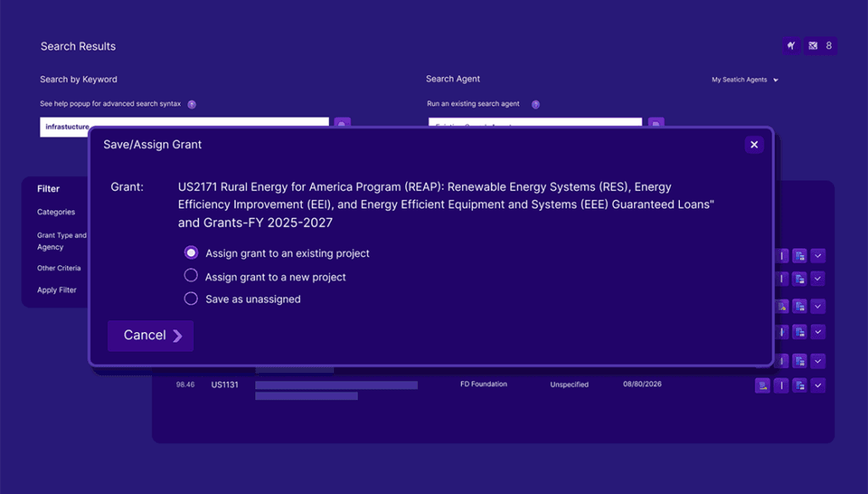Select Assign grant to a new project
Image resolution: width=868 pixels, height=494 pixels.
[191, 275]
